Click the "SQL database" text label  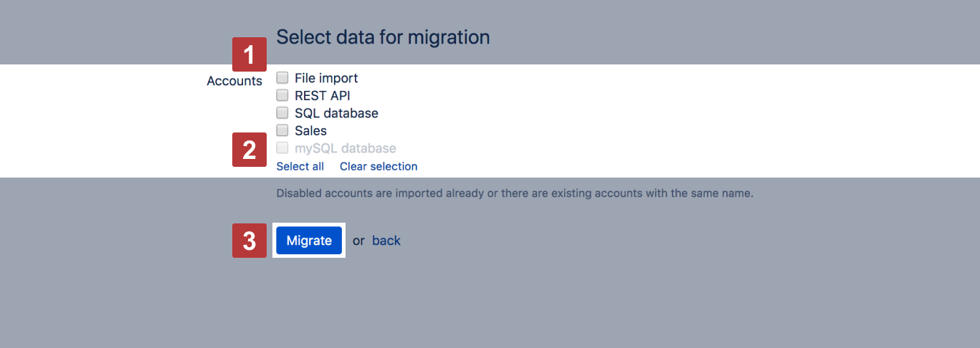click(336, 113)
